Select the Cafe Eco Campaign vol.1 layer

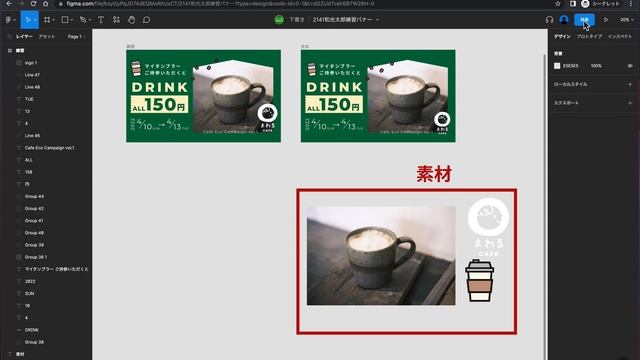pos(49,148)
